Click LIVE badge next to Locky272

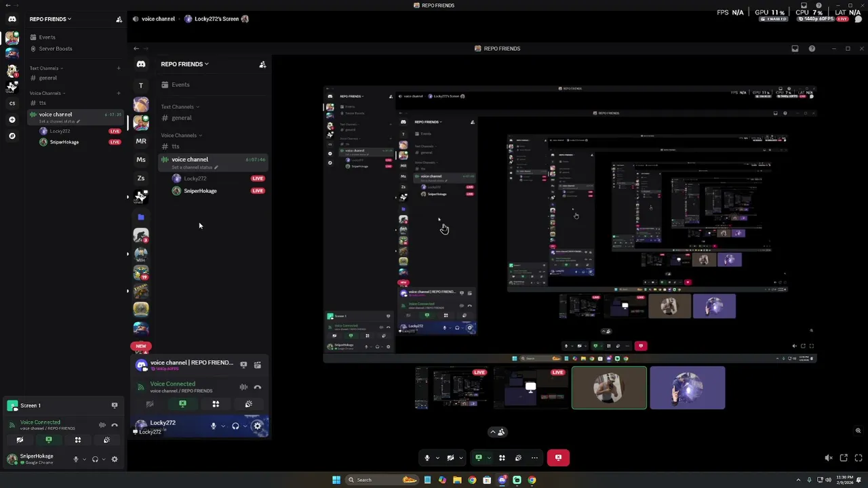115,131
